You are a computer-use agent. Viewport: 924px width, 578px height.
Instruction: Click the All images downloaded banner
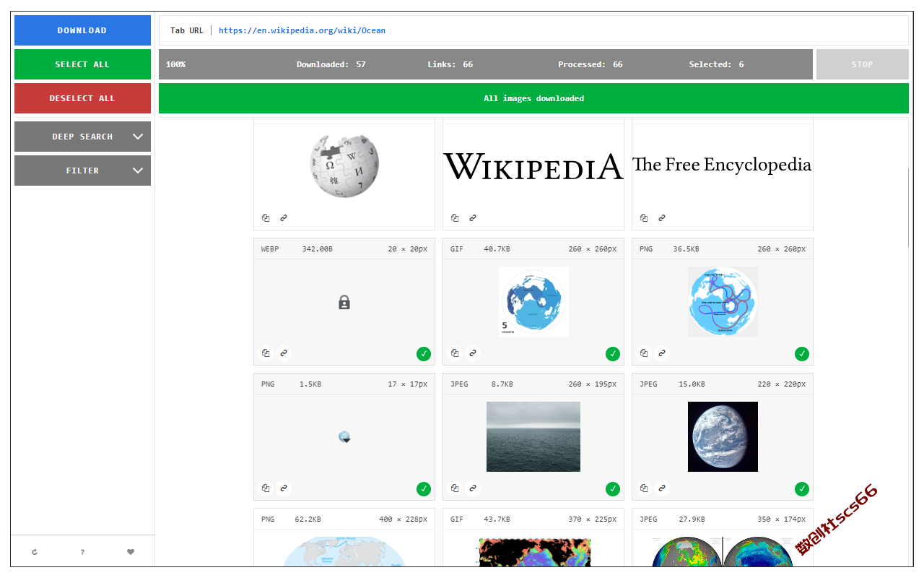click(x=533, y=98)
